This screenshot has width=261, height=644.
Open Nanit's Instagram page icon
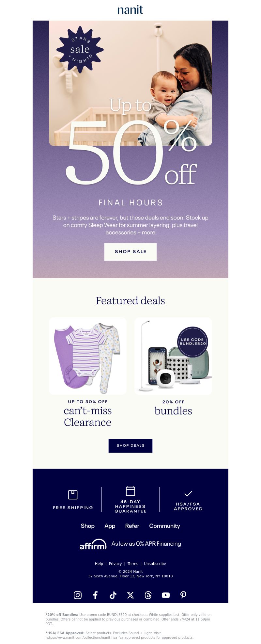tap(78, 595)
